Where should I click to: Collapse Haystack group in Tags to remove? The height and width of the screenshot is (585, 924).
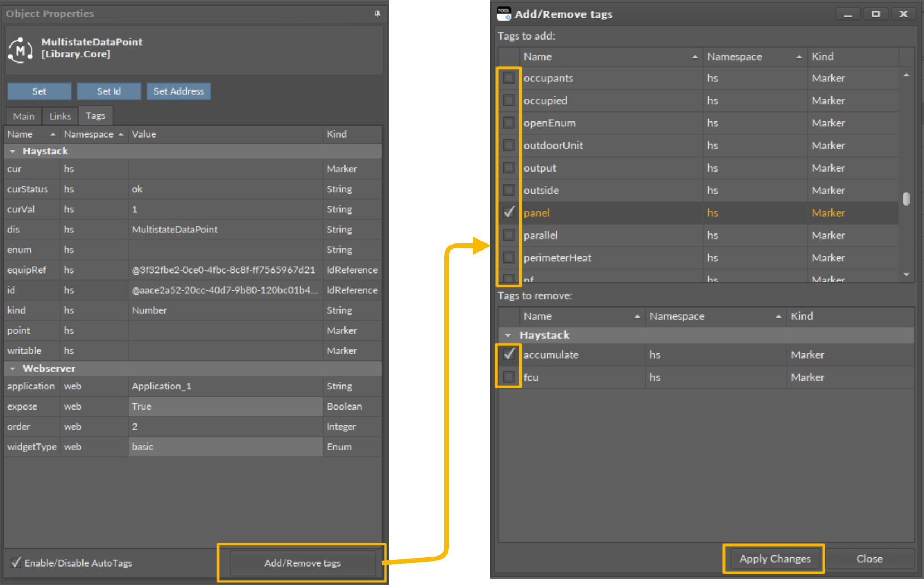[508, 335]
